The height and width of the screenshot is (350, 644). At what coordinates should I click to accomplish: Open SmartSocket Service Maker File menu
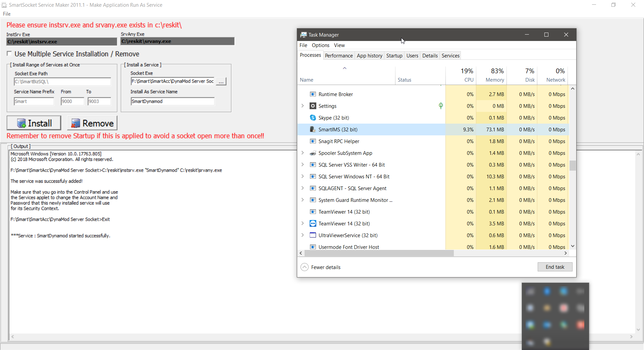[7, 14]
